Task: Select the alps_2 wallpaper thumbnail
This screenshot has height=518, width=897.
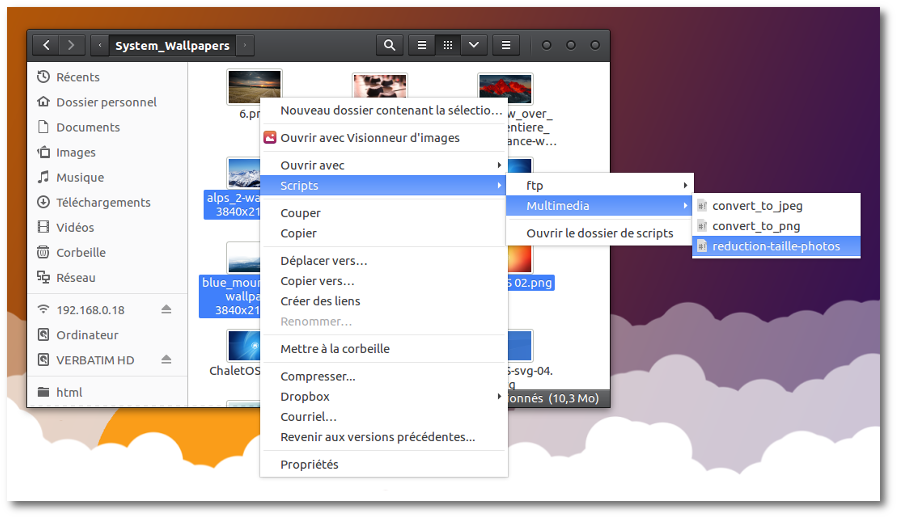Action: tap(243, 172)
